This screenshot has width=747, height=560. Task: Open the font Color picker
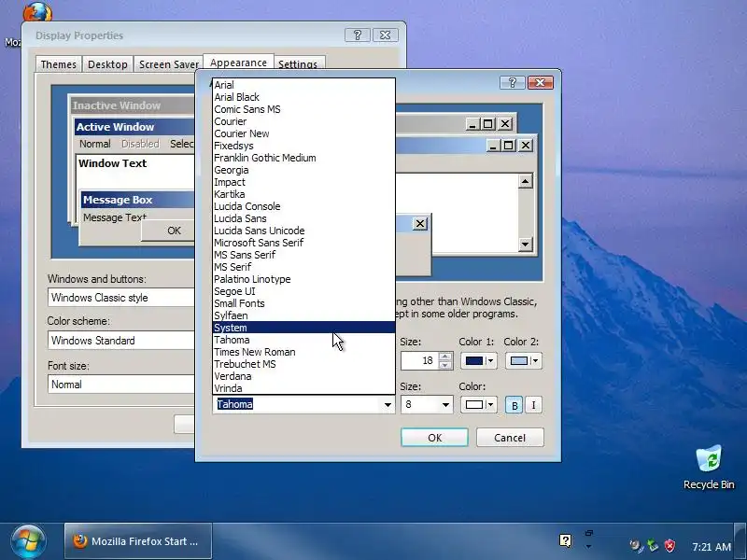[479, 405]
